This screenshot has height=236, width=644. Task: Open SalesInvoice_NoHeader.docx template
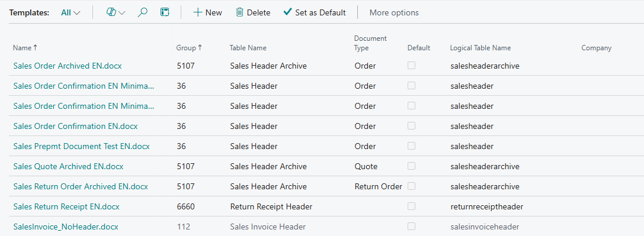(x=66, y=227)
